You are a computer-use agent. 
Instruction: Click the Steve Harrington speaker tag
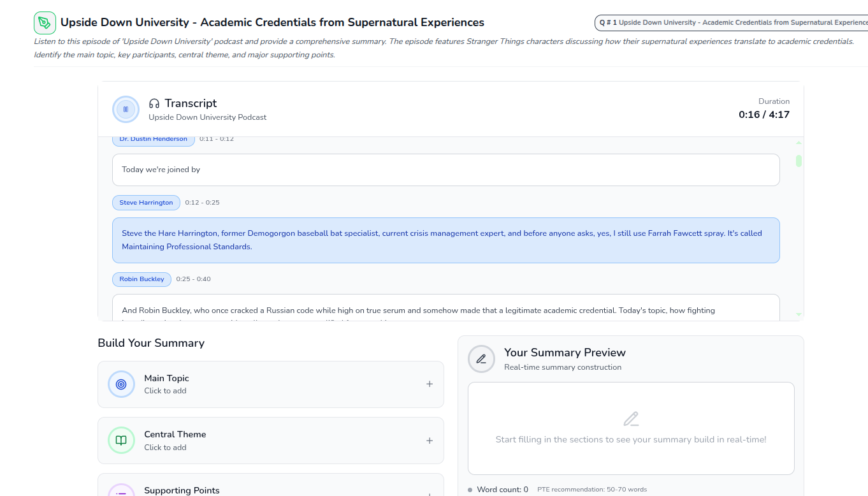point(146,203)
